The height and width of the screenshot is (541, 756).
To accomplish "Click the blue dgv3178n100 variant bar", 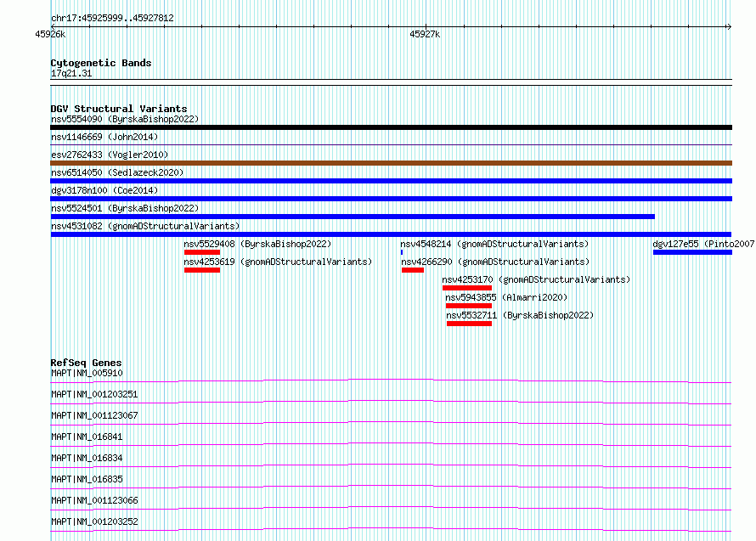I will [391, 199].
